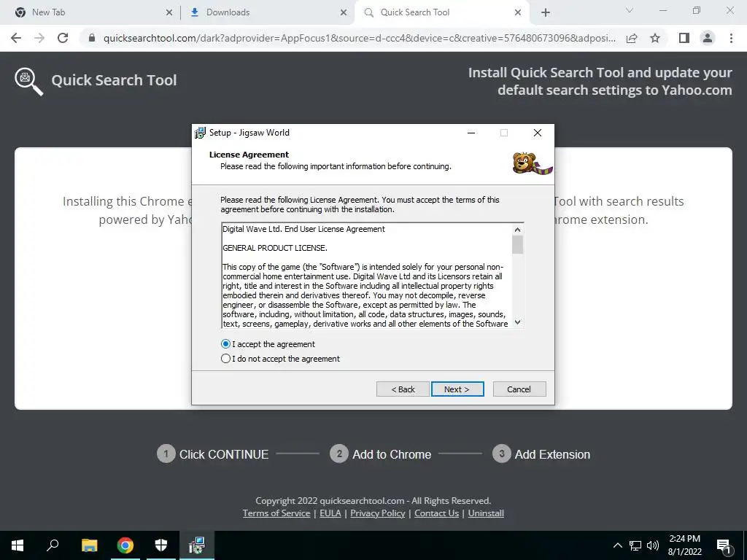Cancel the Jigsaw World setup
This screenshot has height=560, width=747.
519,389
